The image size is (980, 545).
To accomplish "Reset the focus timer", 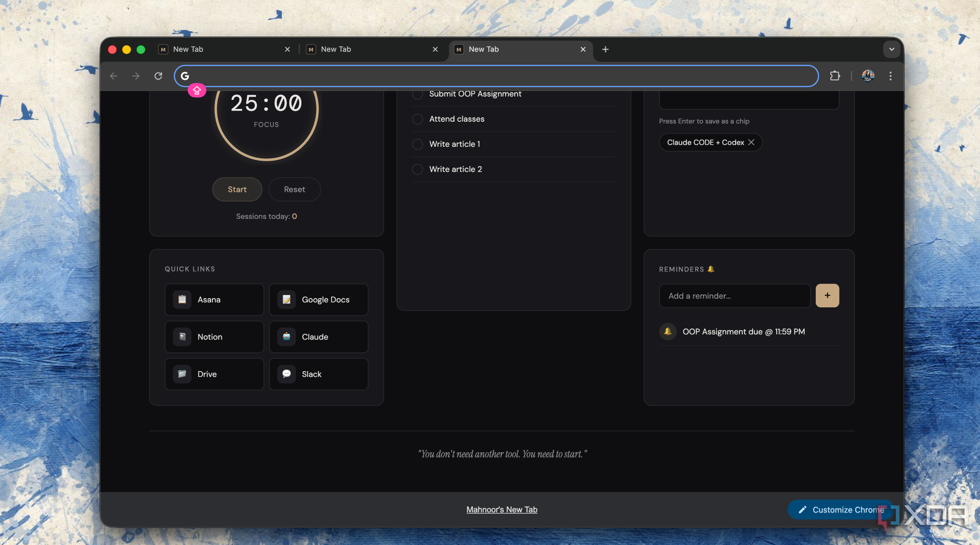I will tap(295, 189).
